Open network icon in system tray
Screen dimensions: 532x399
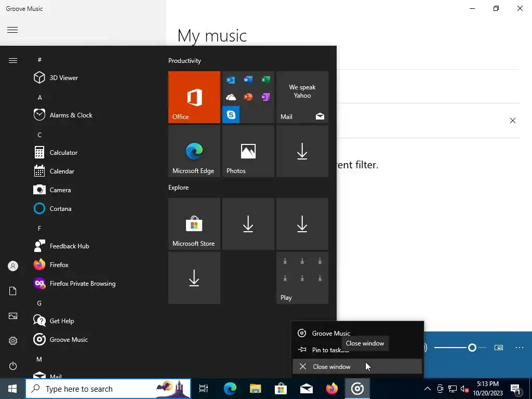453,389
